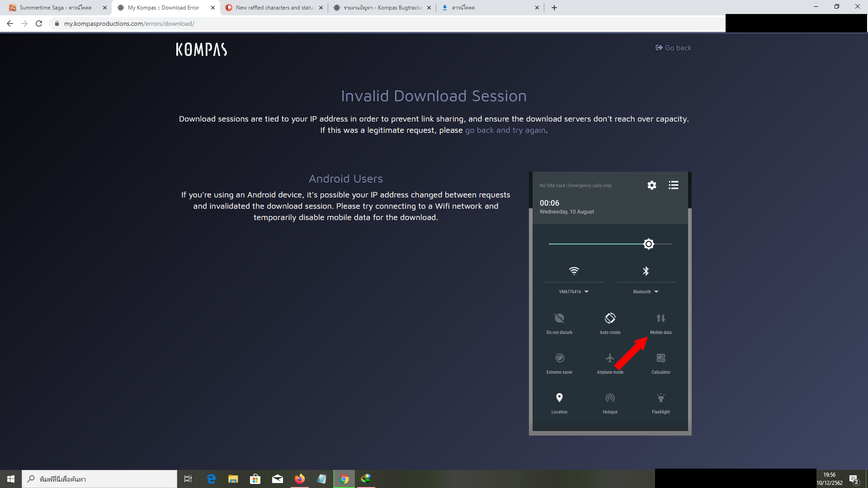Toggle Mobile data in phone image
This screenshot has width=868, height=488.
(x=660, y=319)
